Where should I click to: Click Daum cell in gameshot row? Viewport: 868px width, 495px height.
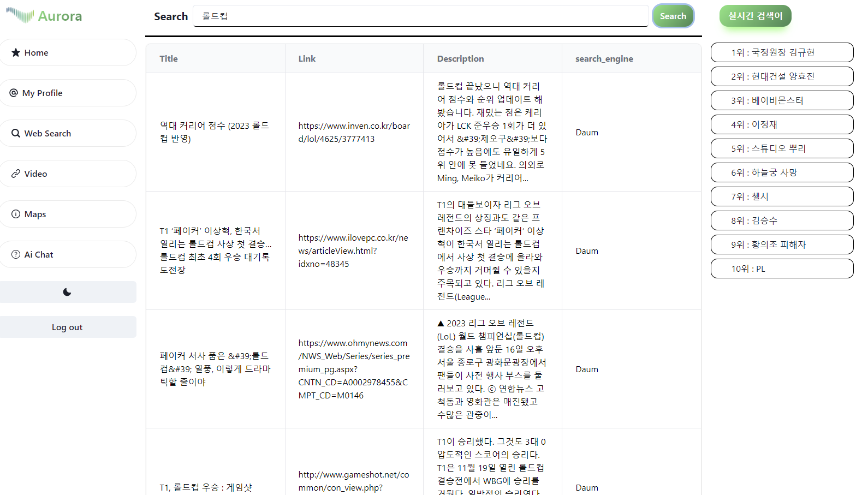(x=587, y=487)
